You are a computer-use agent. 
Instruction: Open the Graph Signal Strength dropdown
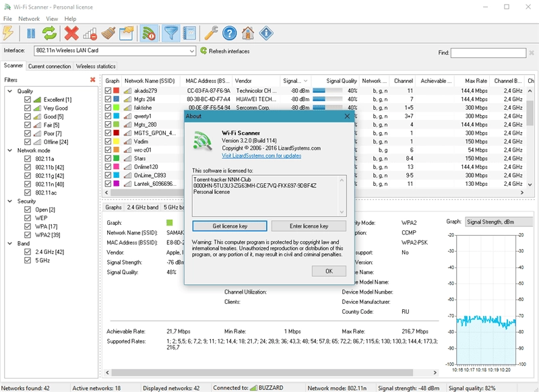pyautogui.click(x=499, y=222)
